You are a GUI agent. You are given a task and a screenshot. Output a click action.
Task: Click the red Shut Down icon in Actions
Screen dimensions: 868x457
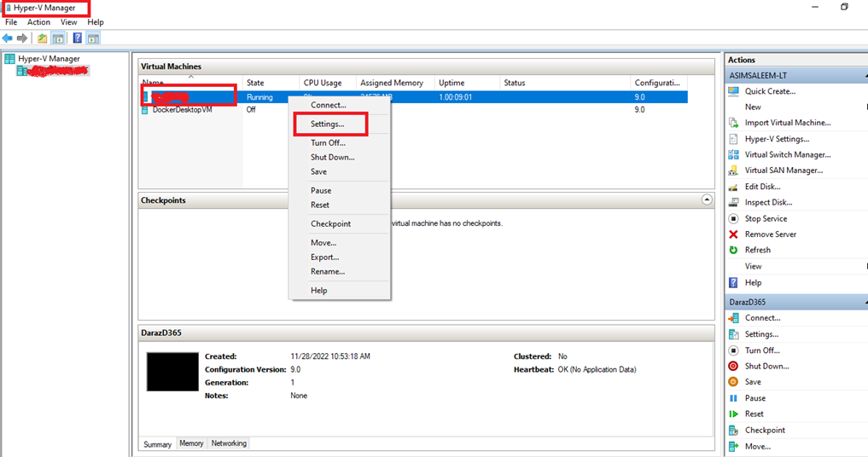point(733,367)
